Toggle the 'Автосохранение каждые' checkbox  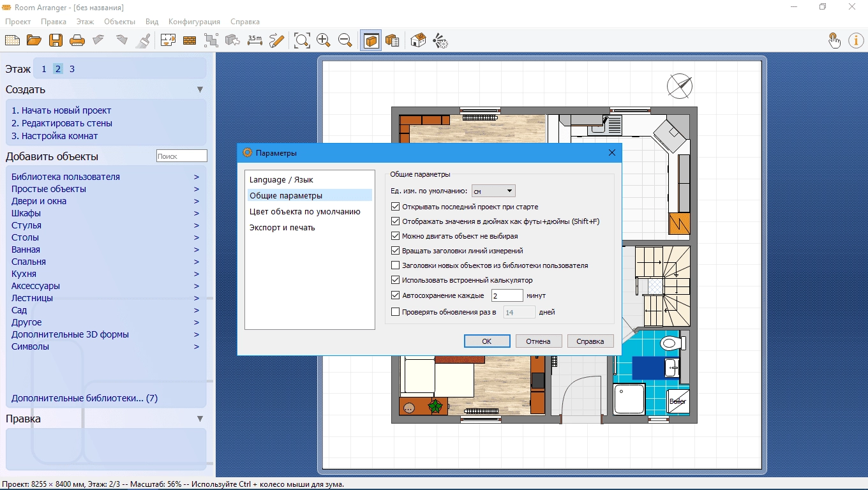(395, 295)
